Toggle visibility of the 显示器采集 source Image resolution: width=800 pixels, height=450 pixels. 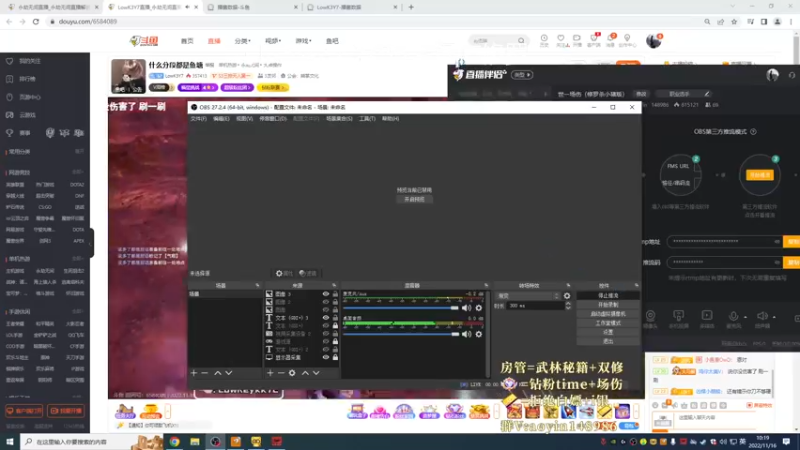click(326, 357)
